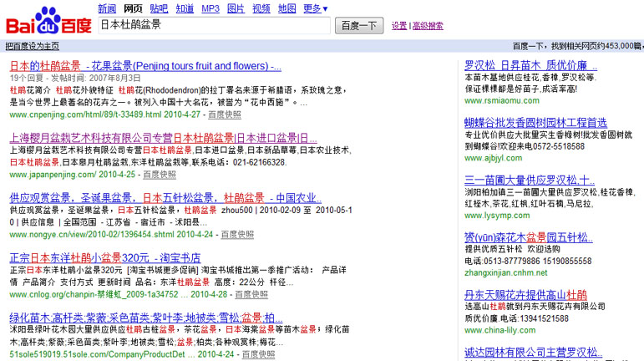Open ad link 三一苗圃大量供应罗汉松
The width and height of the screenshot is (644, 361).
click(x=530, y=180)
